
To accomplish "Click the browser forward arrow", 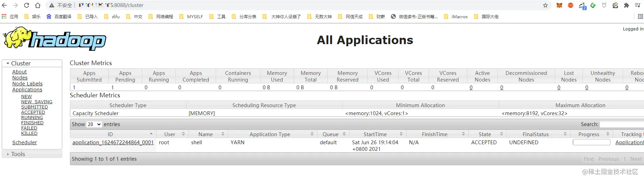I will pos(15,5).
